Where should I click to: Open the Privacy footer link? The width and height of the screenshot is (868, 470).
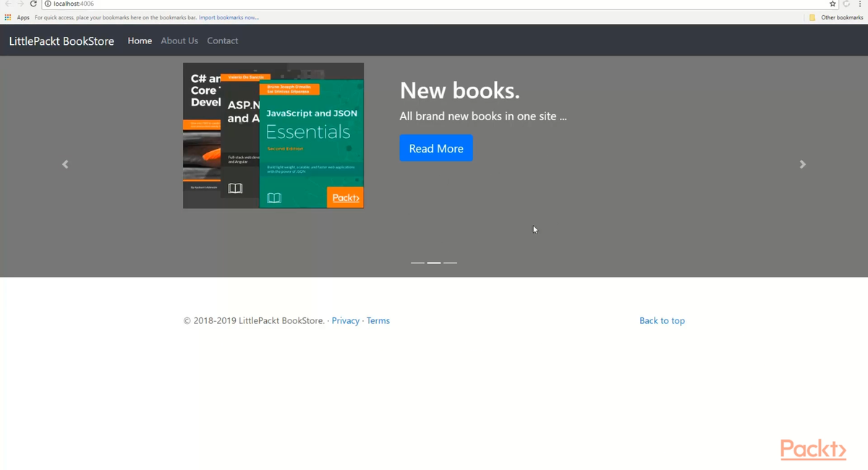[346, 320]
